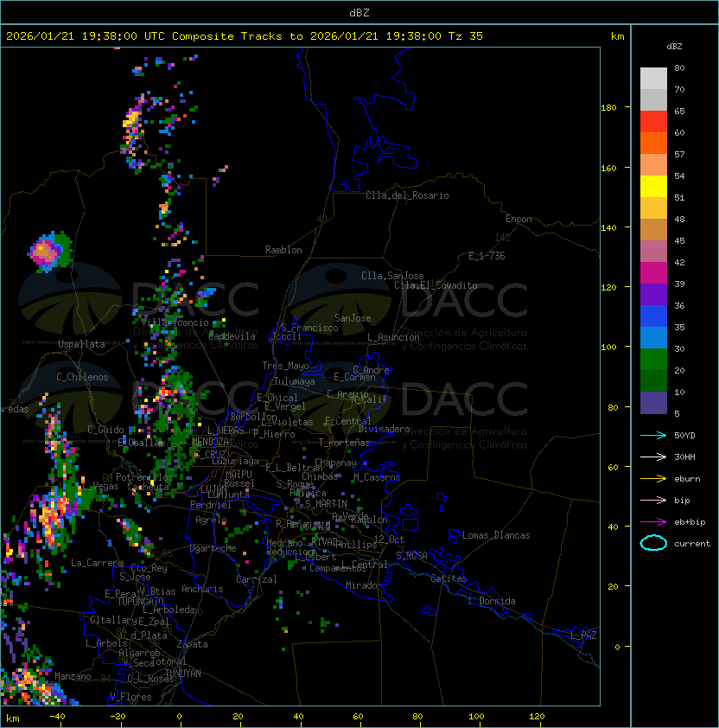Image resolution: width=719 pixels, height=728 pixels.
Task: Click the 160 km tick label on vertical axis
Action: 608,168
